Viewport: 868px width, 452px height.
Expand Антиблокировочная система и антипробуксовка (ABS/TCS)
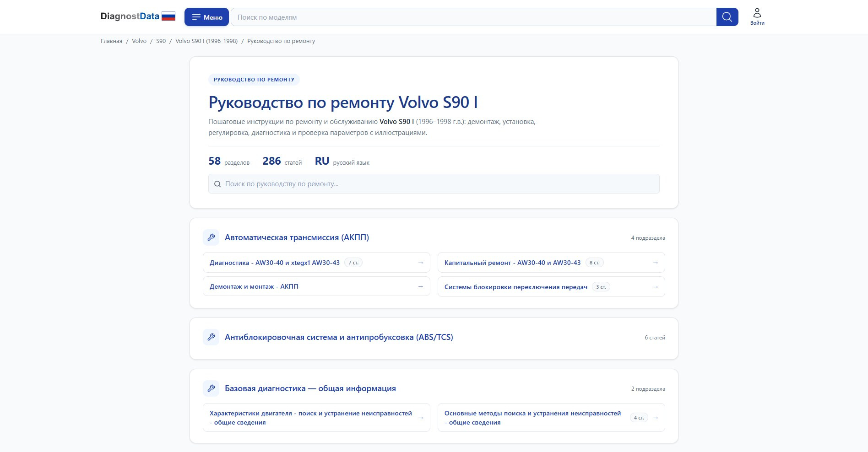(339, 337)
